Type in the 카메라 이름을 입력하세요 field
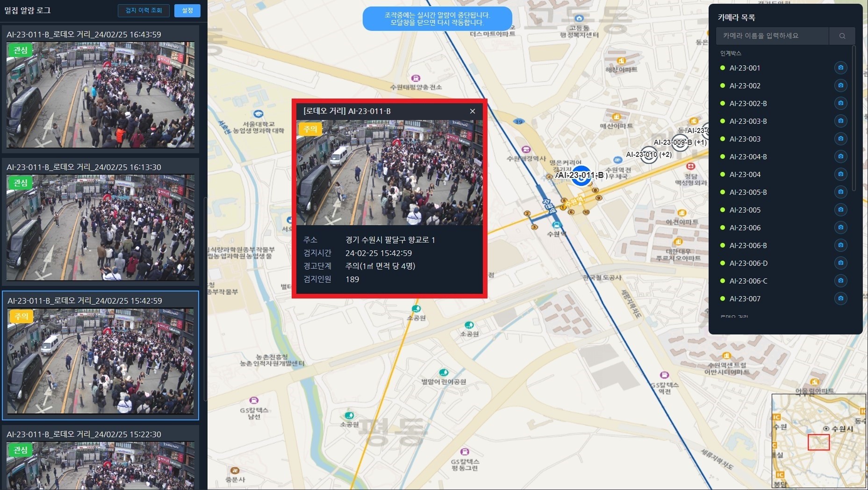The height and width of the screenshot is (490, 868). click(772, 36)
